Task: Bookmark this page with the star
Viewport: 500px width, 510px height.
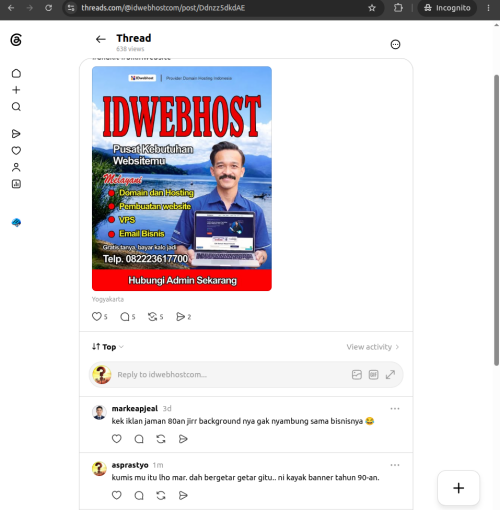Action: [x=372, y=8]
